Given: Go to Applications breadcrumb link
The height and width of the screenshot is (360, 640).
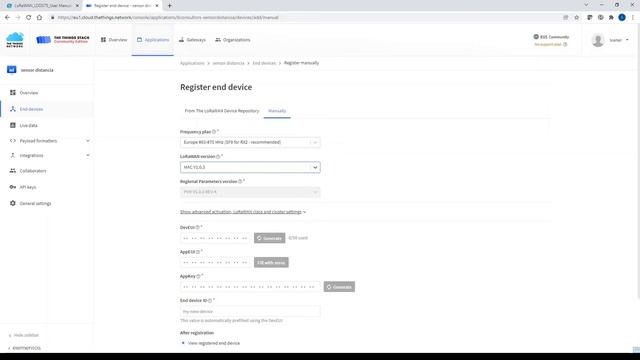Looking at the screenshot, I should coord(192,63).
